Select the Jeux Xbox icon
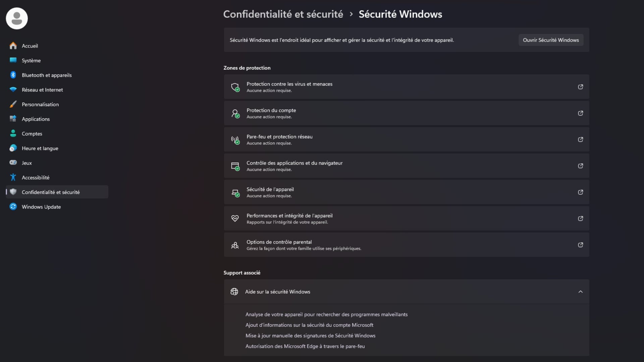644x362 pixels. (x=13, y=163)
